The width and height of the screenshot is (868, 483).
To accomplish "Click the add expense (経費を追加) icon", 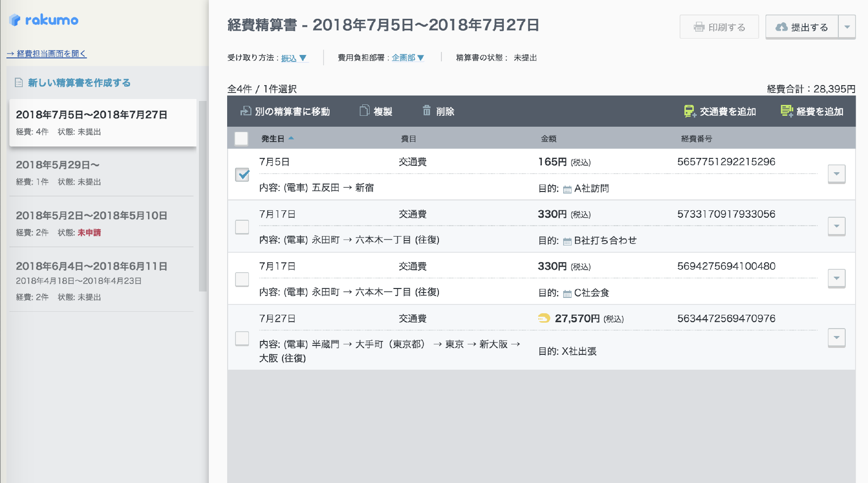I will click(x=786, y=111).
